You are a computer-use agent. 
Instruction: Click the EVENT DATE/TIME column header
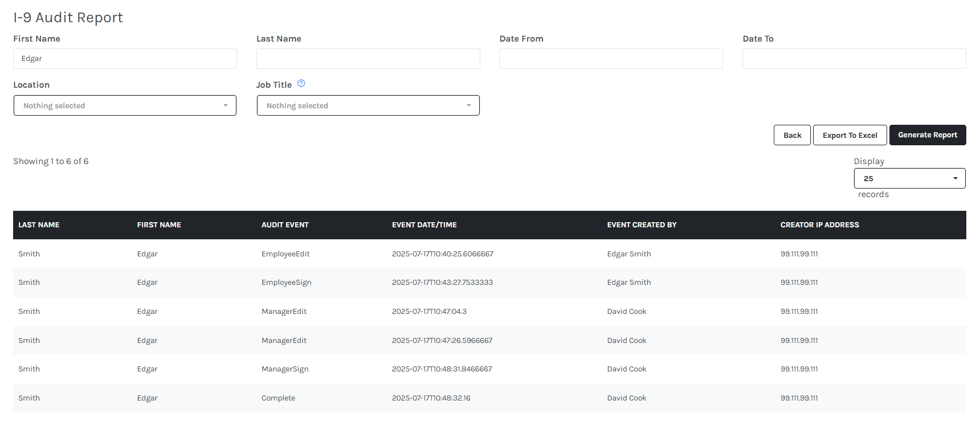click(x=424, y=225)
